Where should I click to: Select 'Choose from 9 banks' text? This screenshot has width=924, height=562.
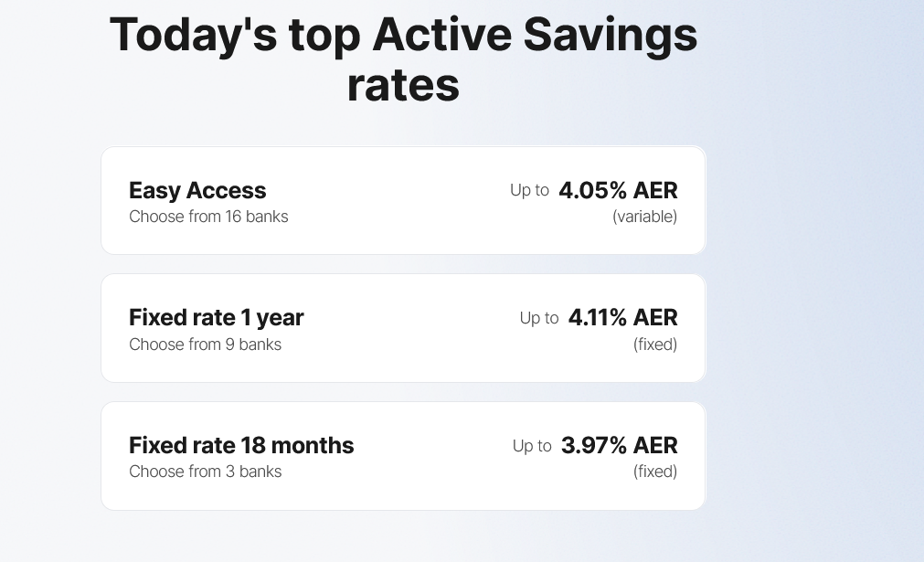tap(205, 345)
